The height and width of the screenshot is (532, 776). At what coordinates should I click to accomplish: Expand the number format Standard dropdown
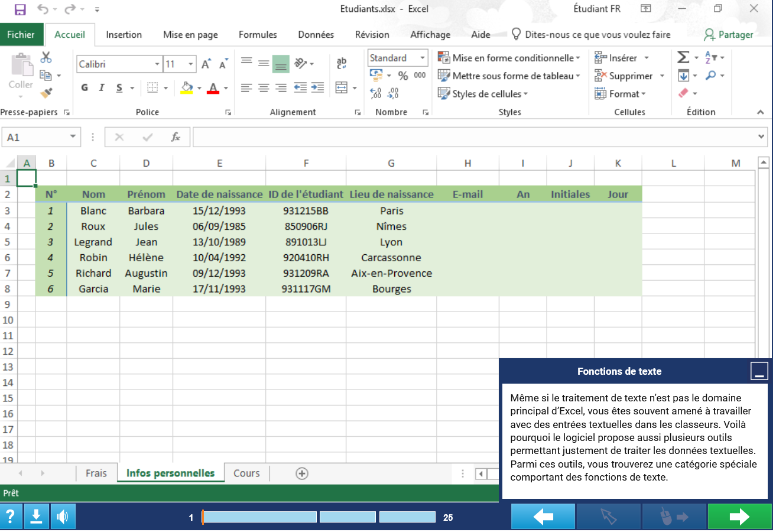click(423, 58)
